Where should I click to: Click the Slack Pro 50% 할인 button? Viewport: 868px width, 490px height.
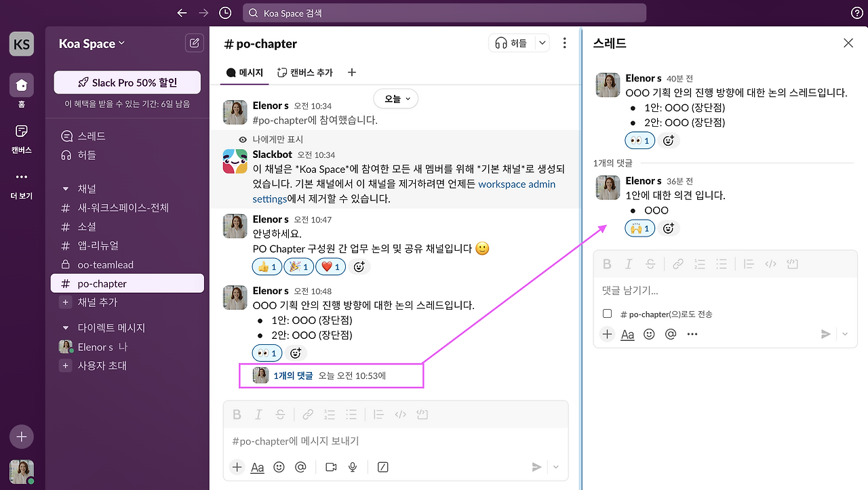click(x=127, y=81)
